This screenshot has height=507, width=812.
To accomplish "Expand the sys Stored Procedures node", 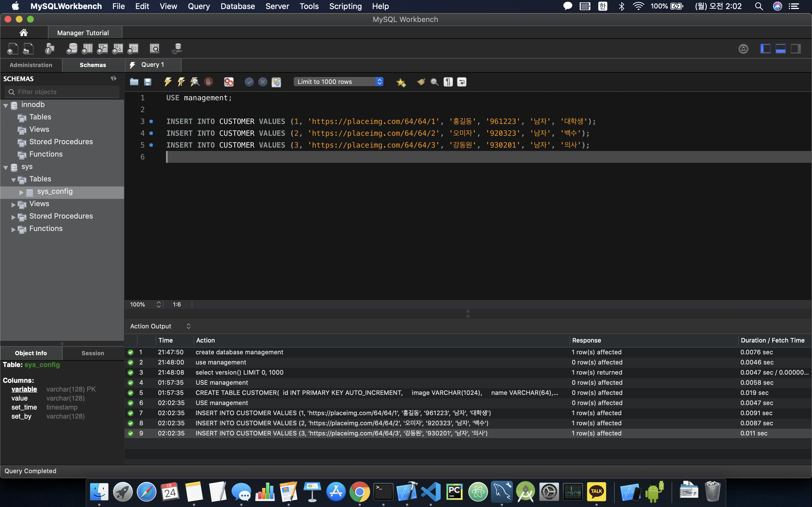I will (14, 217).
